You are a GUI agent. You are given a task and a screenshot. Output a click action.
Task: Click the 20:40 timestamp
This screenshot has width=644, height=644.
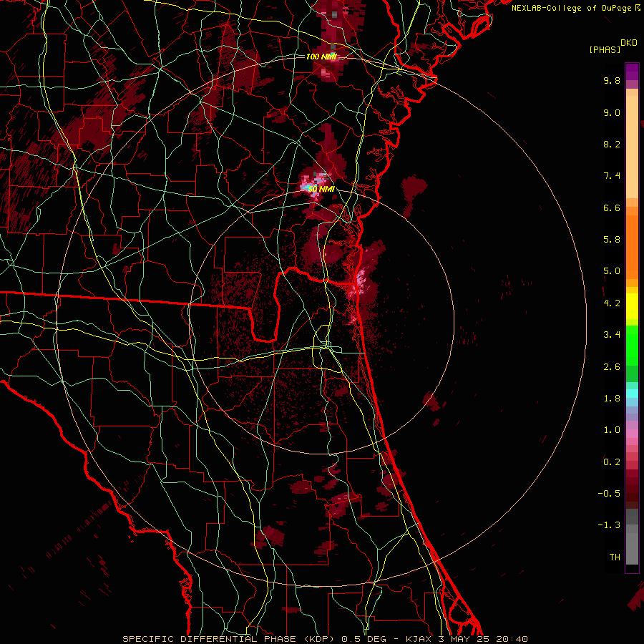click(512, 639)
